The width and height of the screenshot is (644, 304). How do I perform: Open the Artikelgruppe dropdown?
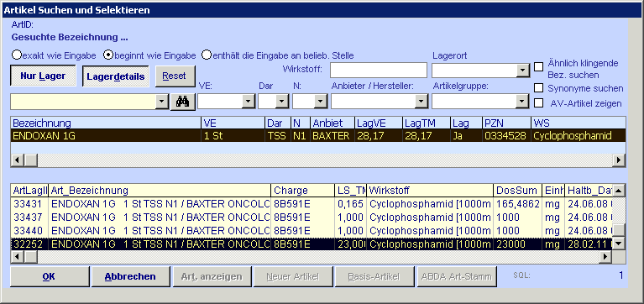tap(522, 102)
